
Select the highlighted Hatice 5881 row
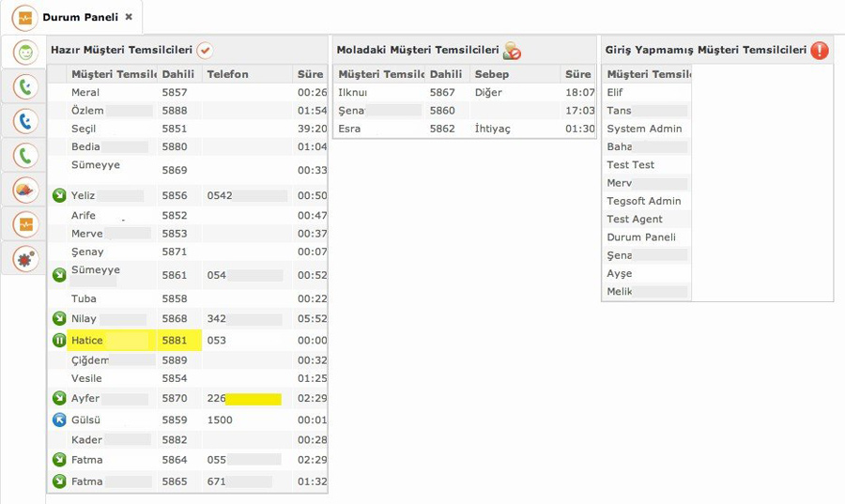click(x=188, y=341)
